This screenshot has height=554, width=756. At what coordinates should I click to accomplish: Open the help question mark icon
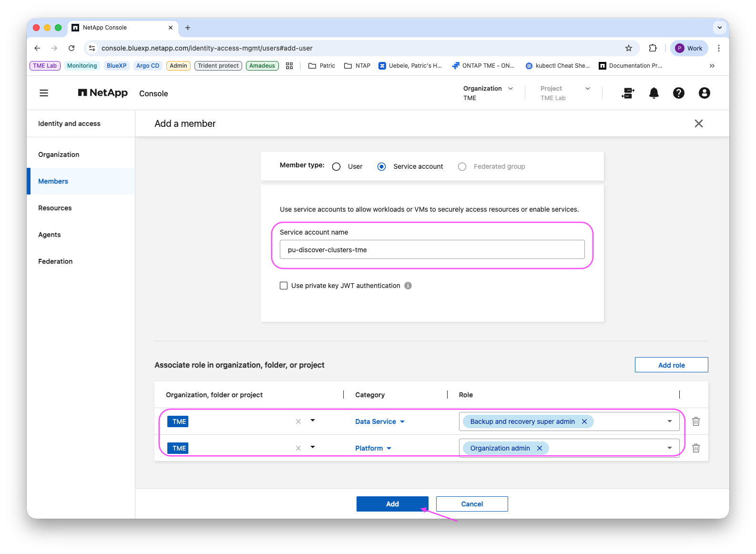coord(679,93)
